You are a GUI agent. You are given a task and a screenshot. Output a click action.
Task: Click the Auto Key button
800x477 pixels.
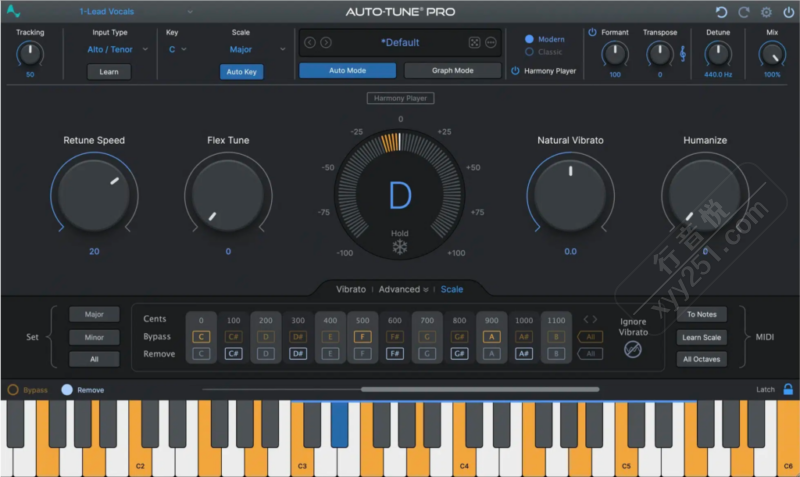click(241, 71)
